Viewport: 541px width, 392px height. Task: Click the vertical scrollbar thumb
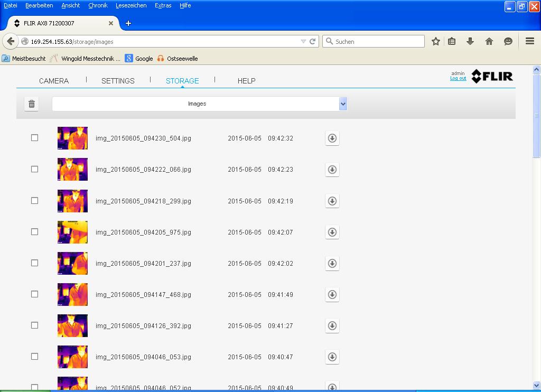tap(536, 116)
